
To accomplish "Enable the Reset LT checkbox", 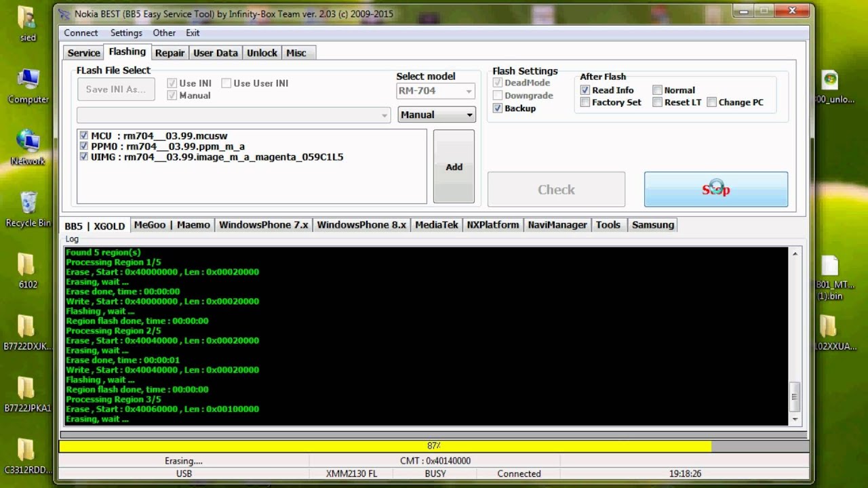I will click(x=657, y=102).
